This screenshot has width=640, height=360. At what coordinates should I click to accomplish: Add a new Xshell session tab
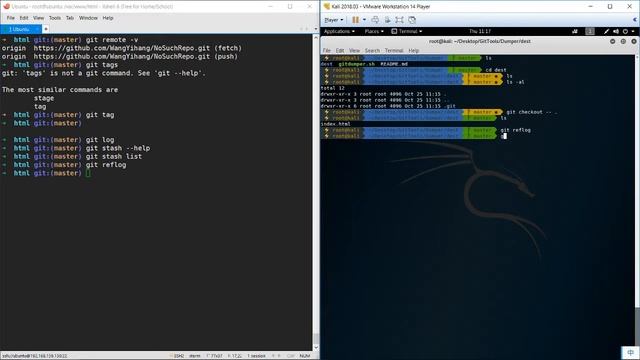46,29
